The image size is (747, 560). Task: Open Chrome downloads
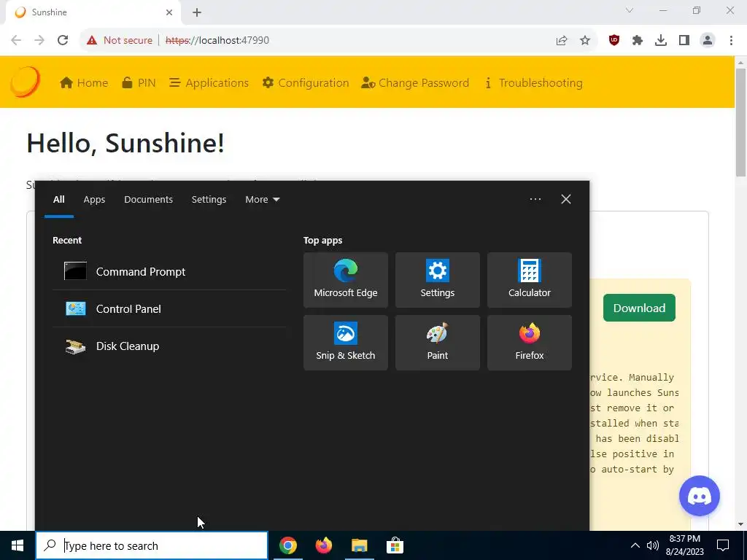[x=661, y=41]
